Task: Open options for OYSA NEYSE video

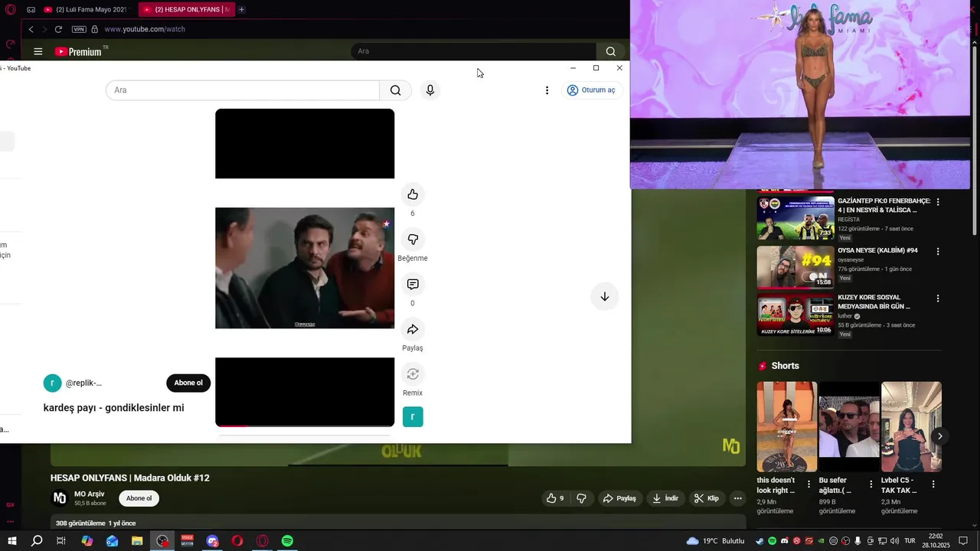Action: point(938,252)
